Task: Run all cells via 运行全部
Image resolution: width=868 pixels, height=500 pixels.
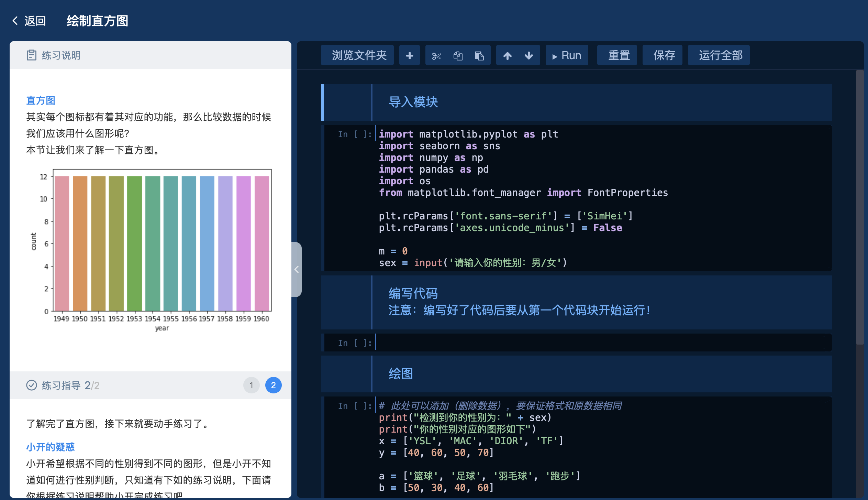Action: (719, 55)
